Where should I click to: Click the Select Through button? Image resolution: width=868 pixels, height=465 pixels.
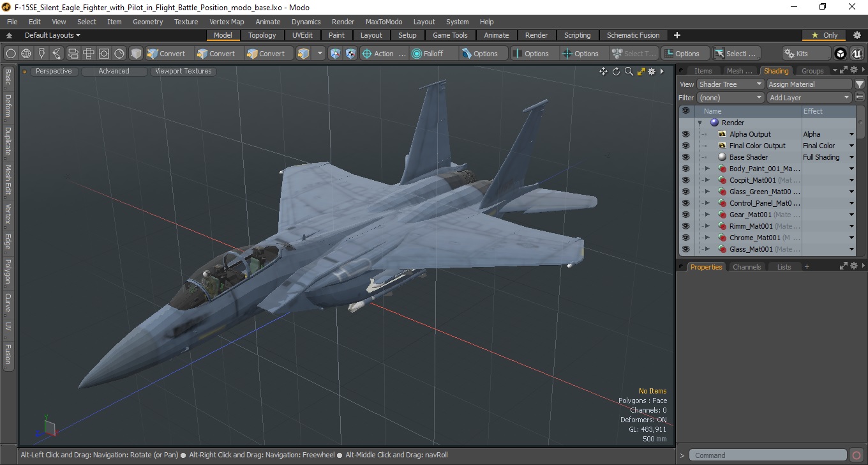pyautogui.click(x=634, y=54)
